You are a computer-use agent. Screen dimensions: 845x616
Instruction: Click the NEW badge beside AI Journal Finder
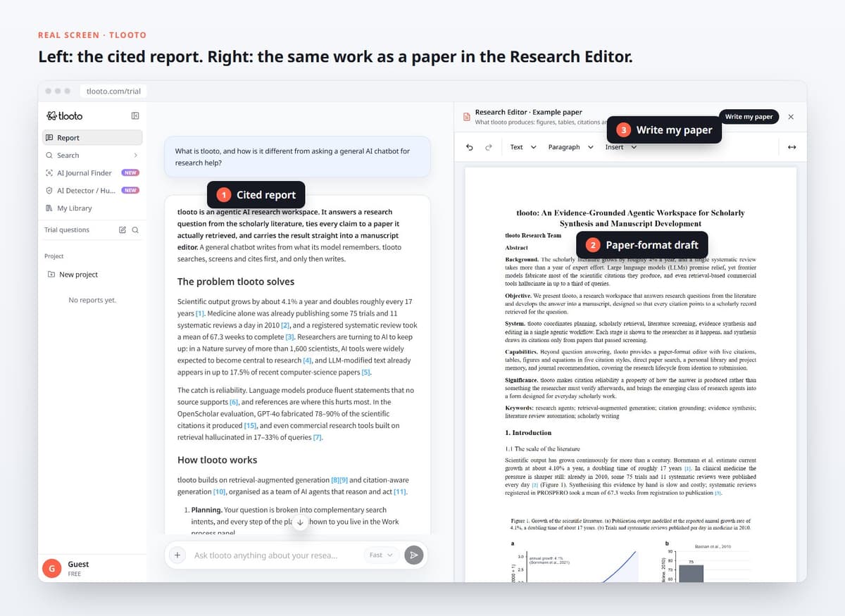coord(130,172)
